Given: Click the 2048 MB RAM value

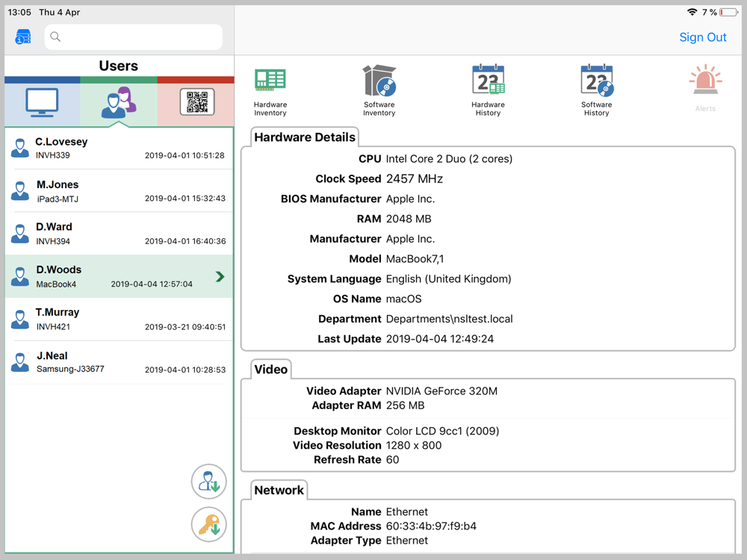Looking at the screenshot, I should click(409, 219).
